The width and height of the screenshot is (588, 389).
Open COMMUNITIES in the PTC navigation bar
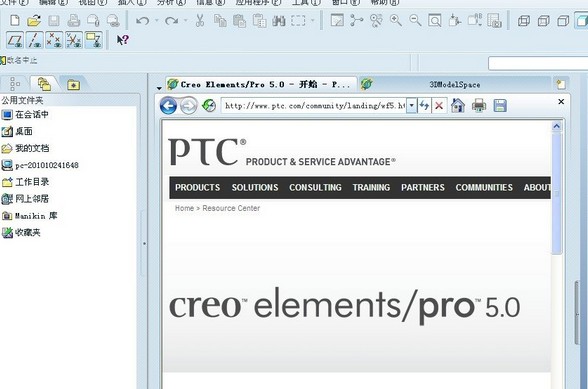point(484,187)
